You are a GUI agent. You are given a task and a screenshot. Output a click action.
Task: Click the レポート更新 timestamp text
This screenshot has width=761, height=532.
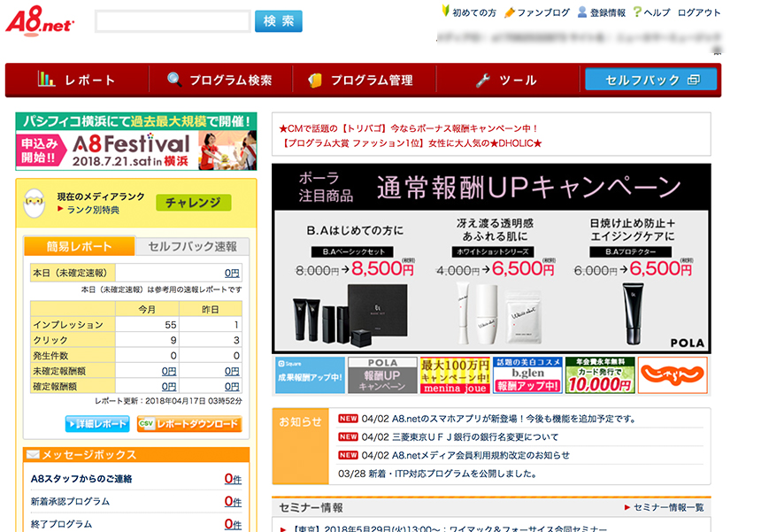tap(168, 401)
